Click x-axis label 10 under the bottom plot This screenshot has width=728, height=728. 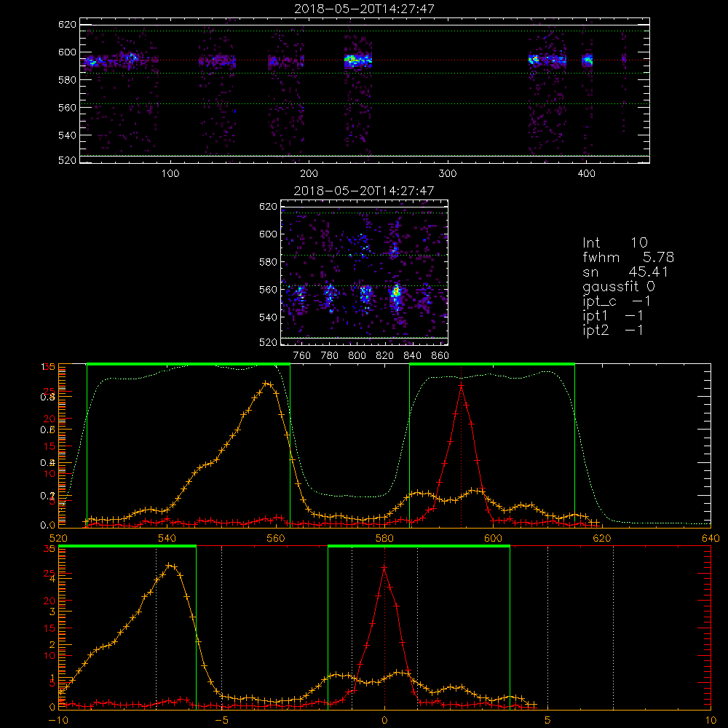click(x=711, y=720)
